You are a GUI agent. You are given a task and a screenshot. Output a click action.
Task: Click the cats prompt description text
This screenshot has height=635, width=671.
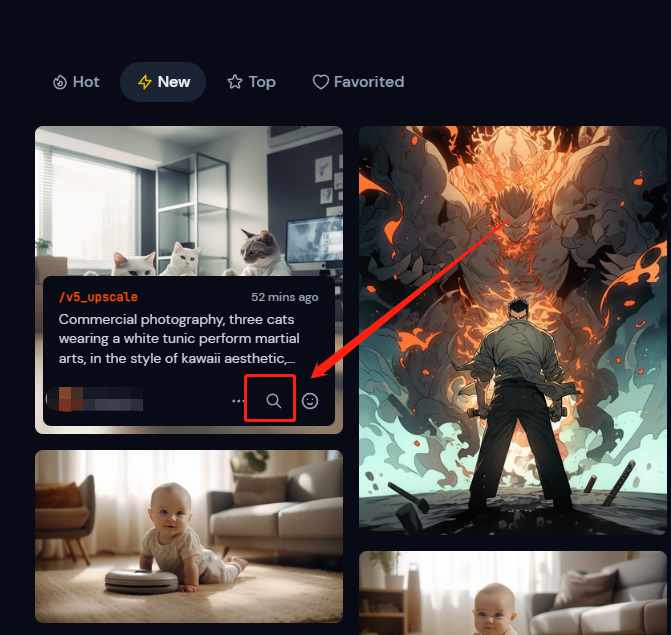(x=179, y=339)
